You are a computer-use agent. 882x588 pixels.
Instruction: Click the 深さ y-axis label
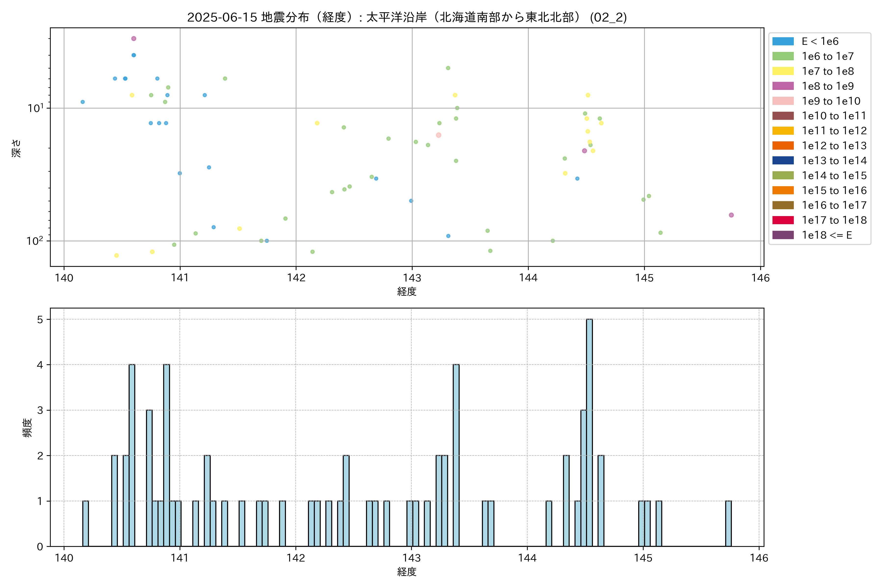[16, 148]
